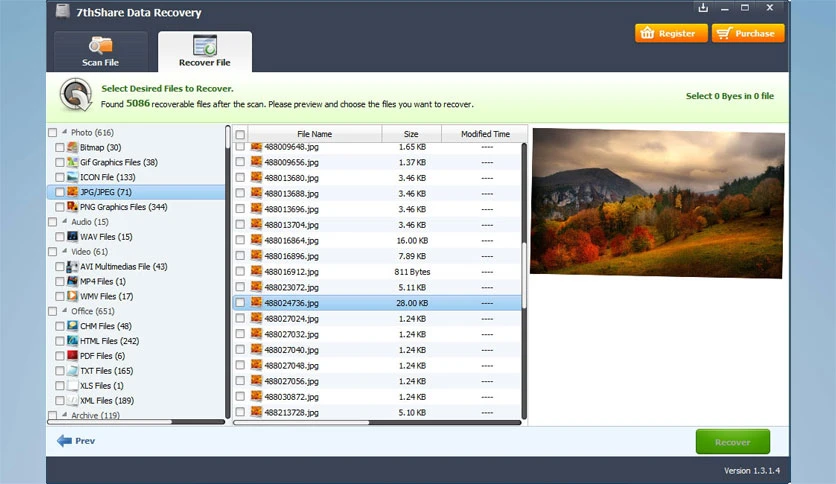Go back with the Prev button

click(x=76, y=441)
